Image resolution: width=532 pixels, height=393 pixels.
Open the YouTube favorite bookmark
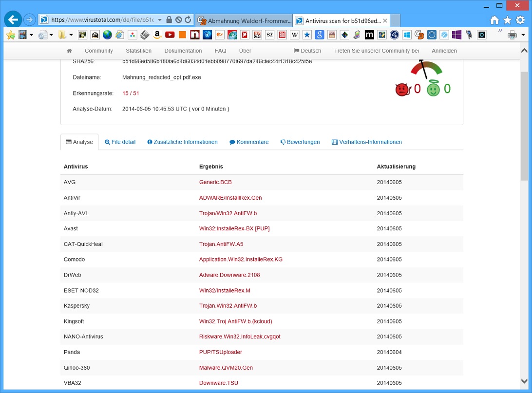tap(170, 35)
